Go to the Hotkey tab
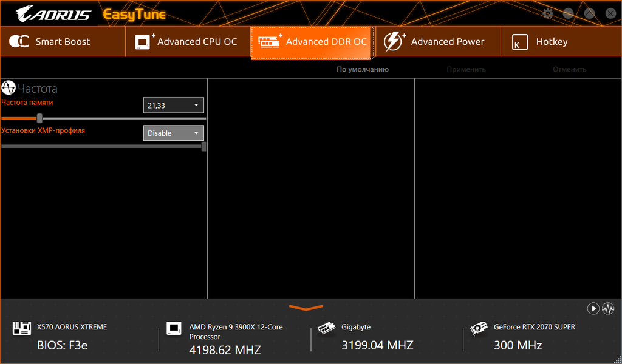Screen dimensions: 622x364 tap(561, 42)
